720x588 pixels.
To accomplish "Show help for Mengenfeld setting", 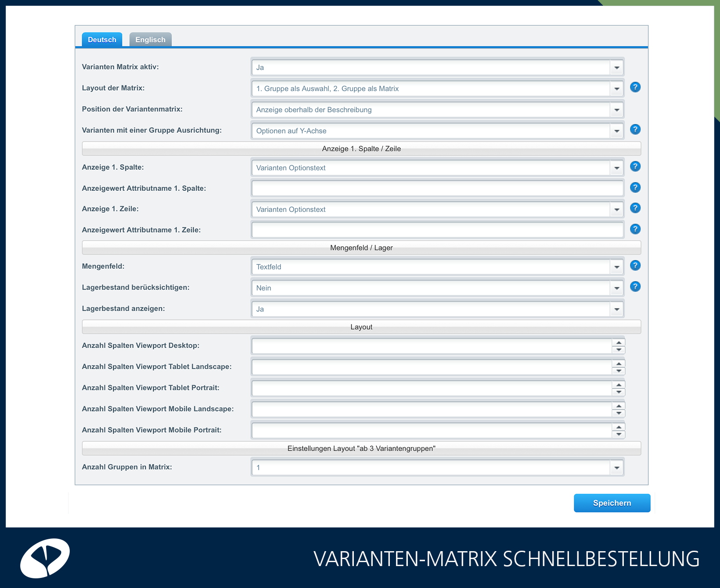I will click(635, 265).
